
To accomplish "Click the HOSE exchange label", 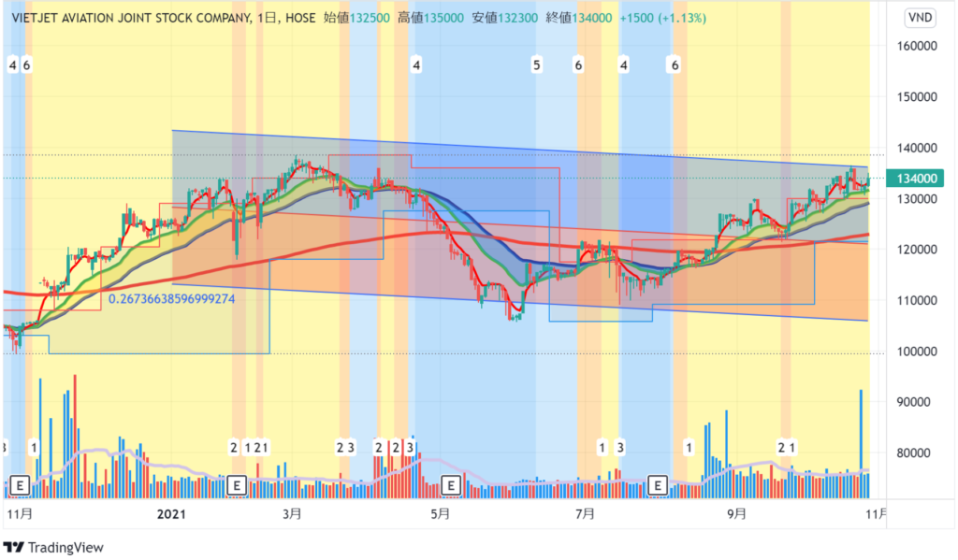I will (300, 18).
